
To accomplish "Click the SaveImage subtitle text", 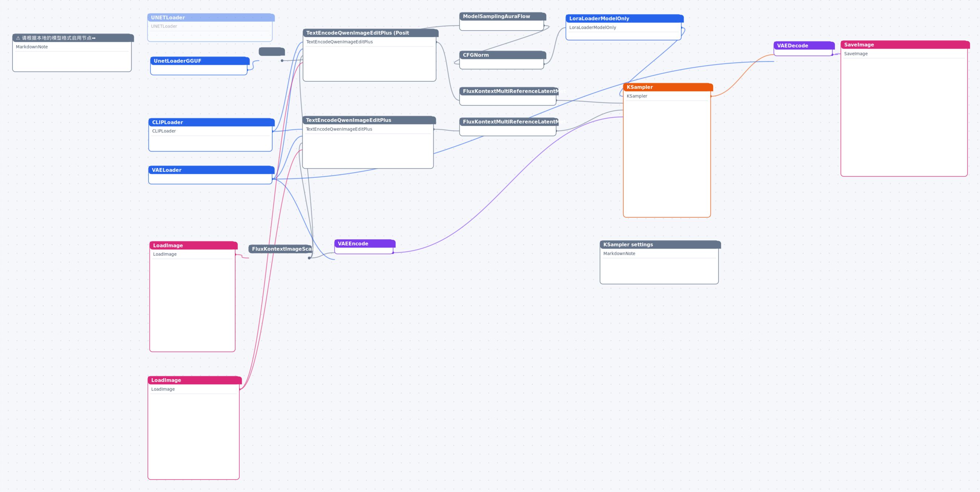I will tap(856, 53).
